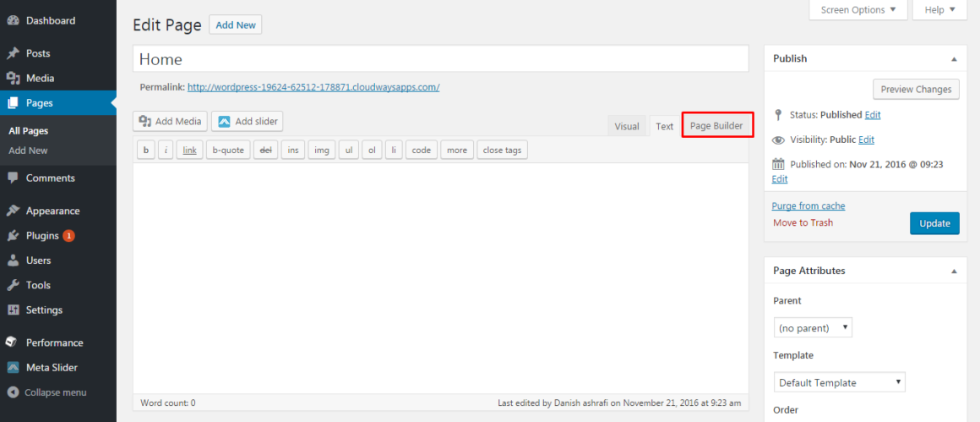Open the Parent page dropdown
The width and height of the screenshot is (980, 422).
pyautogui.click(x=813, y=327)
